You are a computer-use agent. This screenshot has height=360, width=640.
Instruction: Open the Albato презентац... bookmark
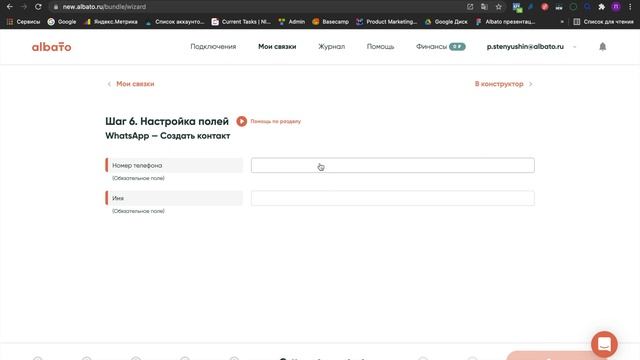(505, 22)
